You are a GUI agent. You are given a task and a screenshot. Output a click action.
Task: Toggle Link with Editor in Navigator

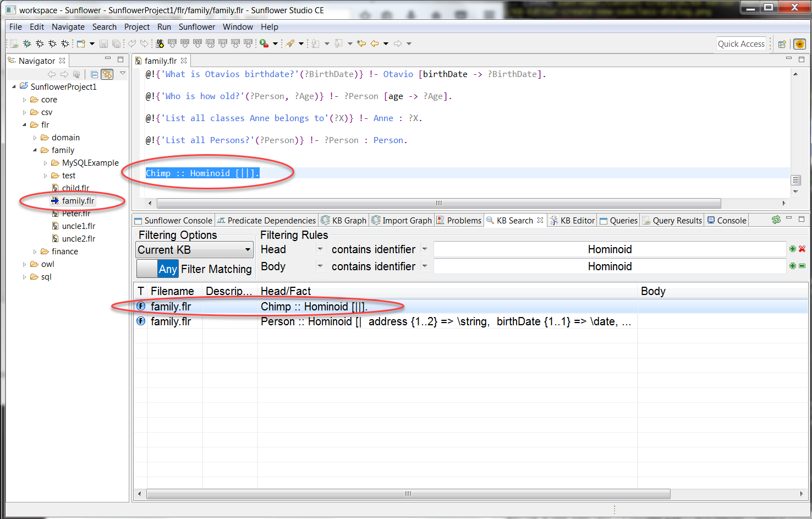(107, 74)
